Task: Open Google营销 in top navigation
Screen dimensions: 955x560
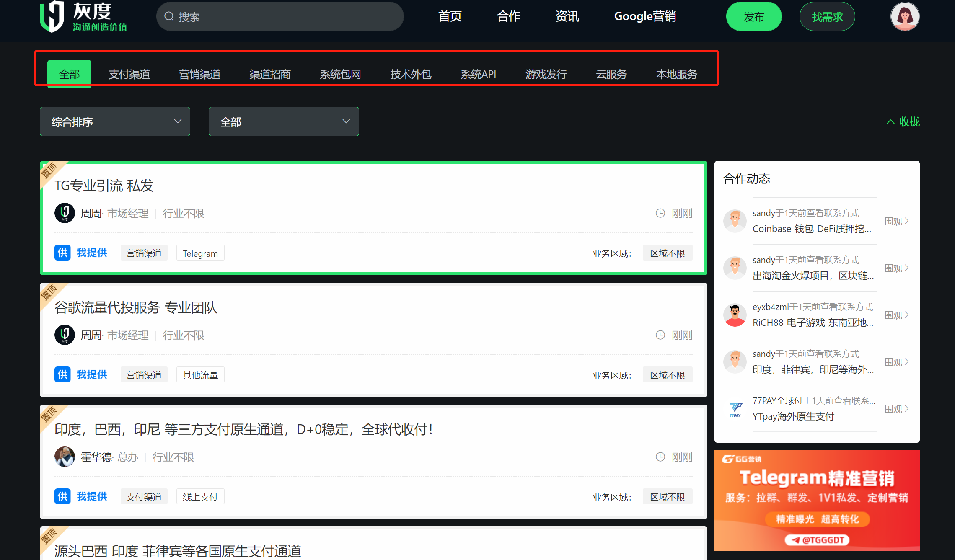Action: point(645,16)
